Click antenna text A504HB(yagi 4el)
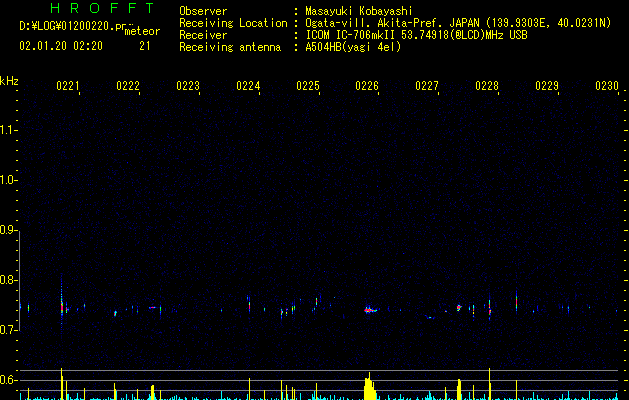The image size is (629, 400). tap(353, 47)
